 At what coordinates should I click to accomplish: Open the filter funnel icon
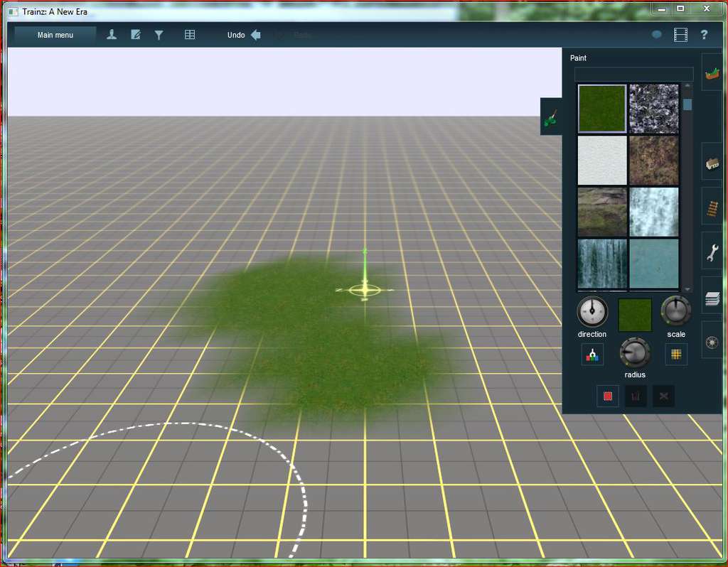coord(159,35)
